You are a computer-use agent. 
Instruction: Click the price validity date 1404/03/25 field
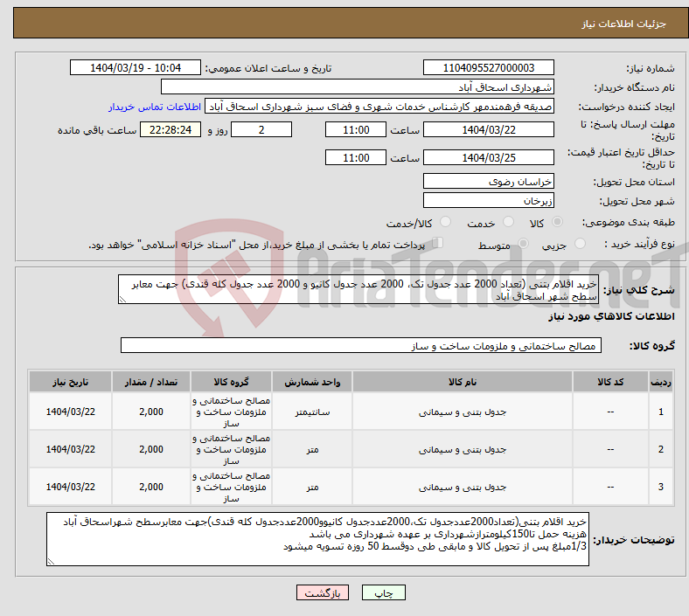488,157
